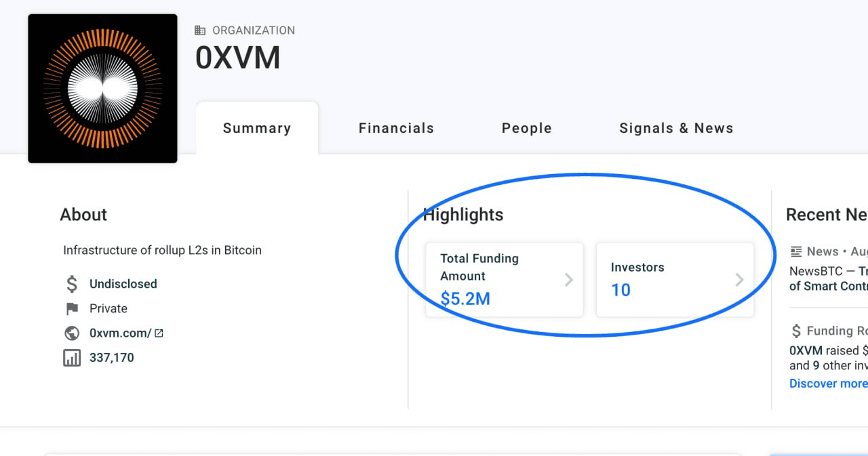This screenshot has height=456, width=868.
Task: Click the About section heading
Action: pos(83,215)
